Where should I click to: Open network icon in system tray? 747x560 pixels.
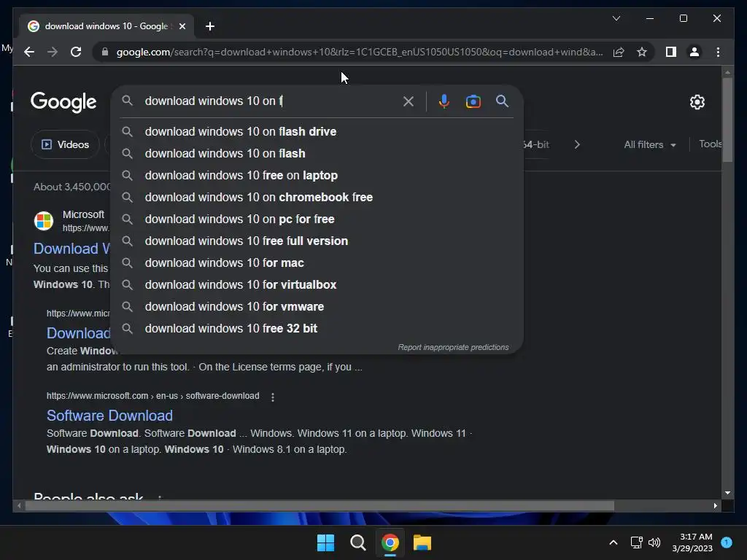coord(636,542)
